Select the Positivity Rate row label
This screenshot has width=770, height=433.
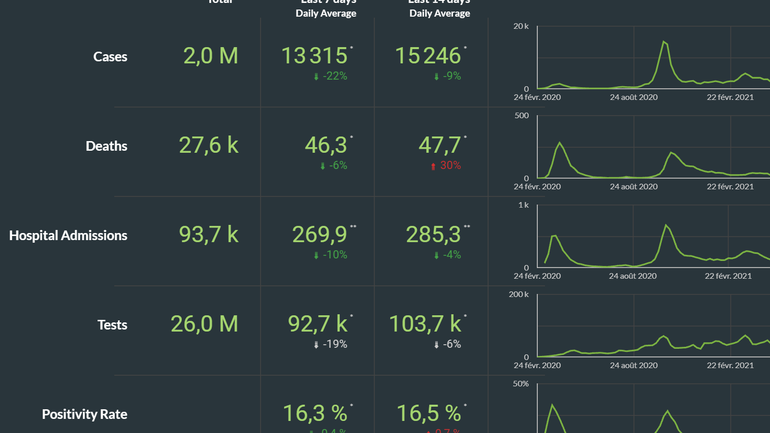(x=85, y=414)
